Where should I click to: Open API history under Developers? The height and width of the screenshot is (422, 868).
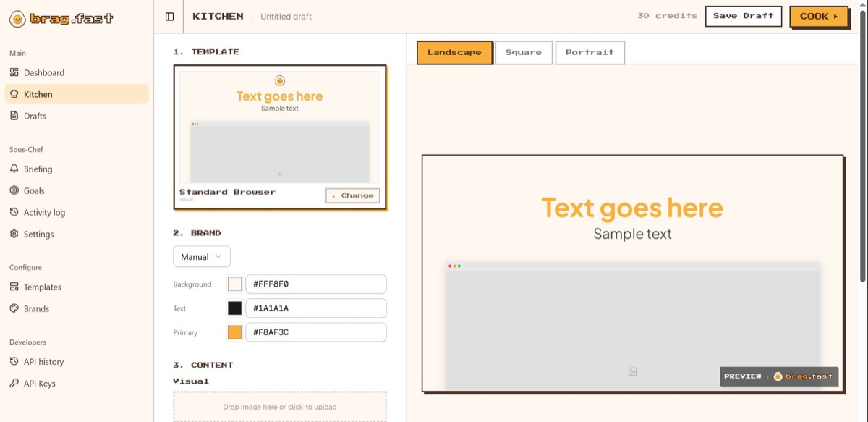[77, 361]
